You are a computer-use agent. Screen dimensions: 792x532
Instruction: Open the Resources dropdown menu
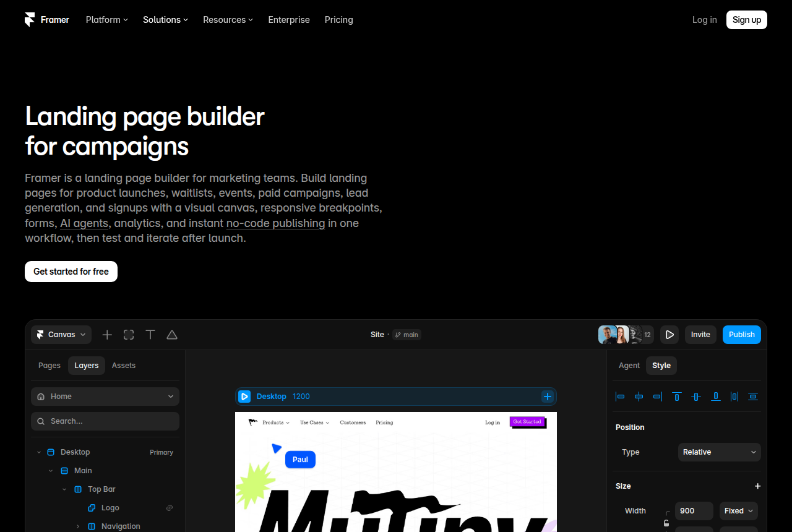click(x=228, y=20)
